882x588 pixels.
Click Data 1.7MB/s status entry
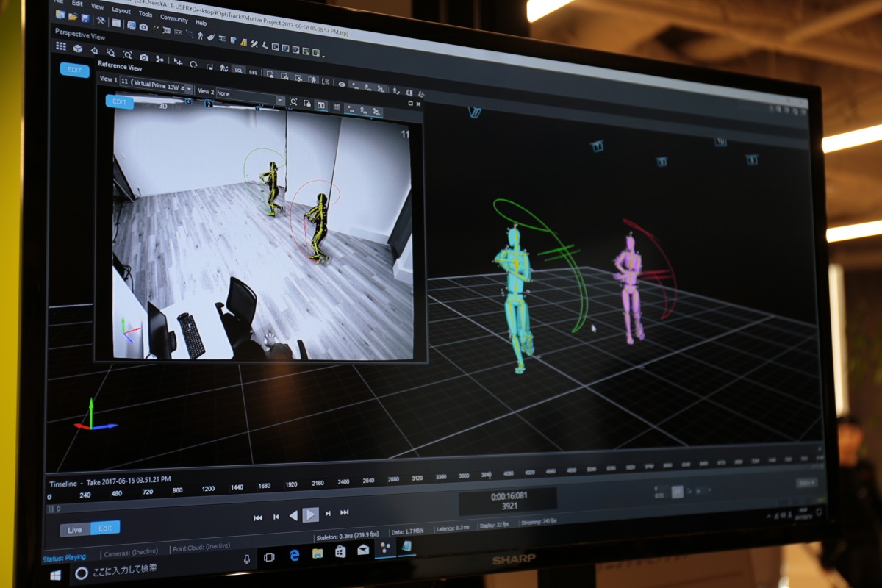[407, 531]
